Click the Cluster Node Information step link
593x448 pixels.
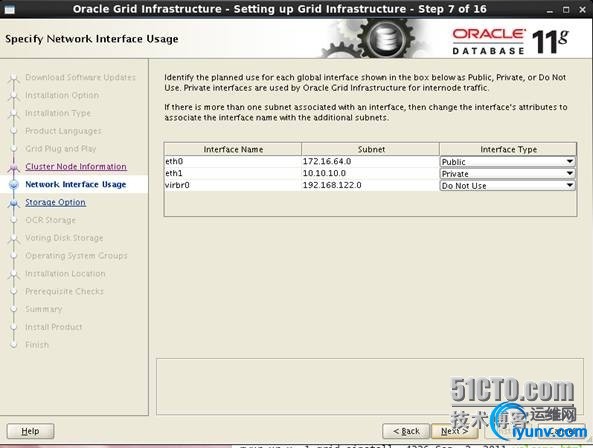point(76,167)
